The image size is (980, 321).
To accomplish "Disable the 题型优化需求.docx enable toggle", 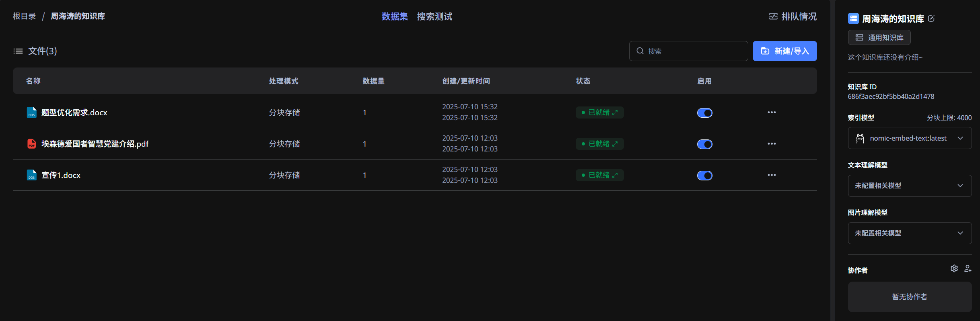I will coord(704,113).
